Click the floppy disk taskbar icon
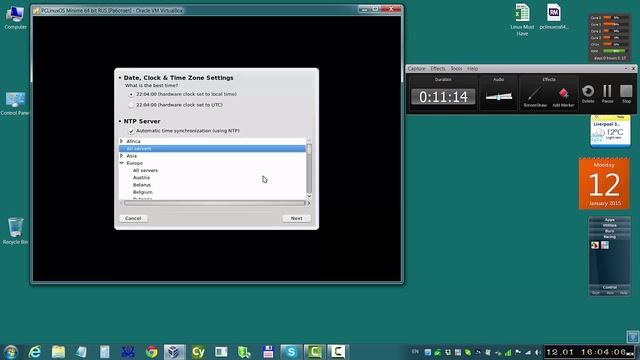The image size is (640, 360). pos(268,351)
